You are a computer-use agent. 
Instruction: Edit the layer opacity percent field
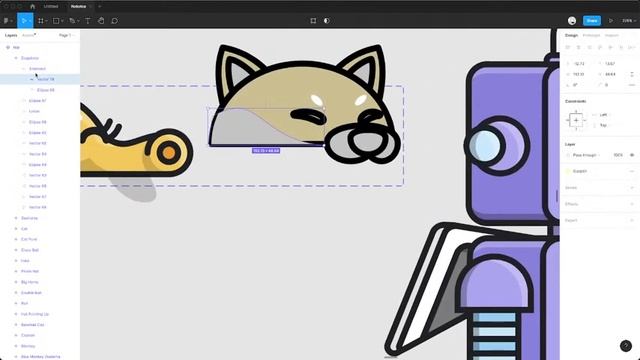pyautogui.click(x=618, y=155)
